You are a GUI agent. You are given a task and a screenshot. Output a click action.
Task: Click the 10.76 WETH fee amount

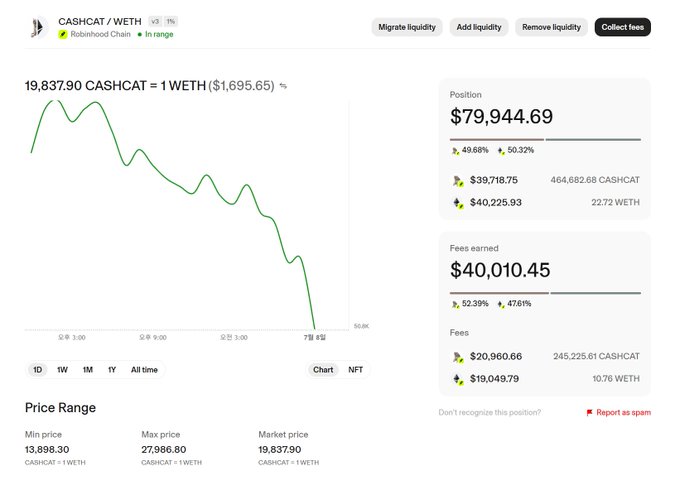click(616, 379)
